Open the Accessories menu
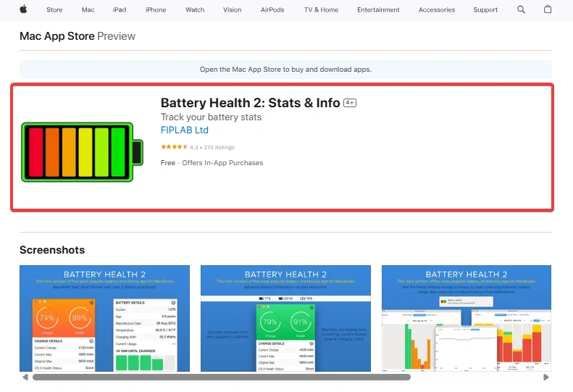 437,10
